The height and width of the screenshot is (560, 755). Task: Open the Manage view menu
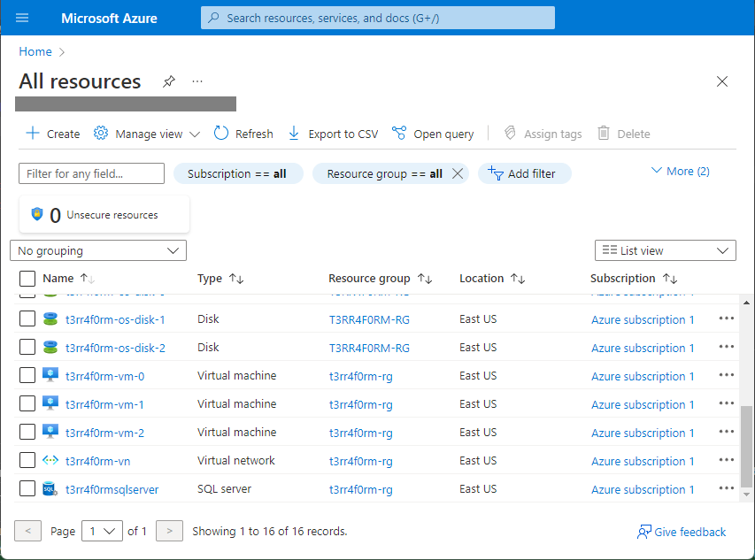(x=146, y=134)
